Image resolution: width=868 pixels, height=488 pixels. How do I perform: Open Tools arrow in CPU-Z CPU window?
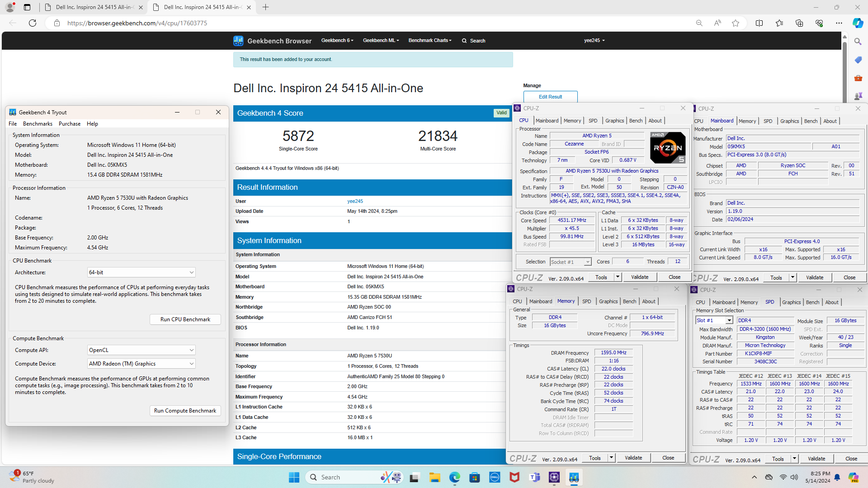[x=618, y=277]
